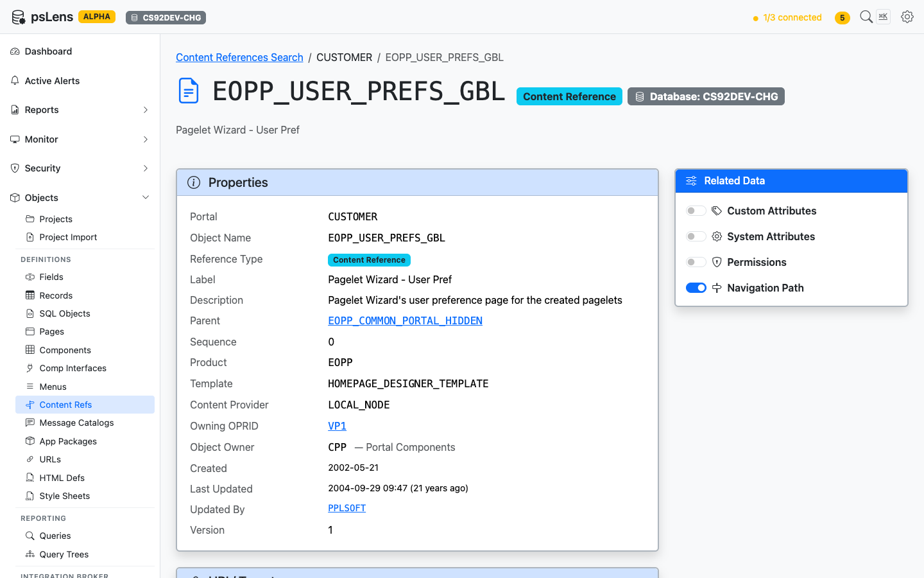Click the Fields icon in sidebar
This screenshot has width=924, height=578.
[30, 277]
